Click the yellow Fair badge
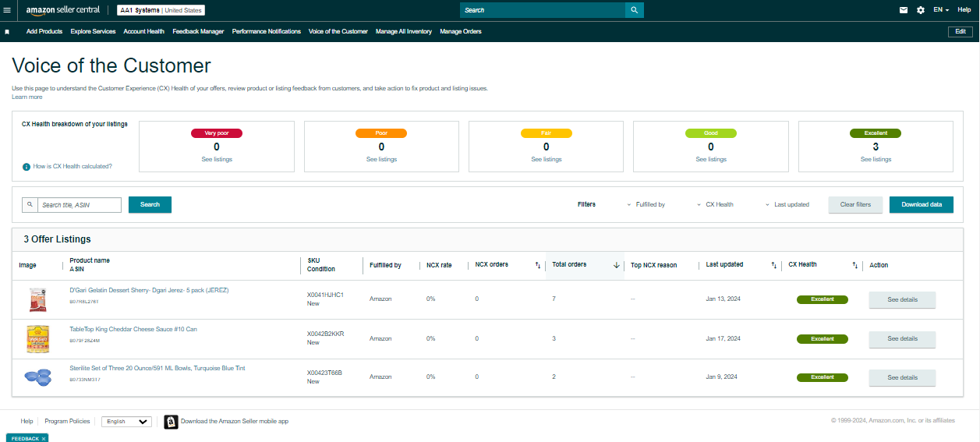Viewport: 980px width, 442px height. pyautogui.click(x=546, y=133)
